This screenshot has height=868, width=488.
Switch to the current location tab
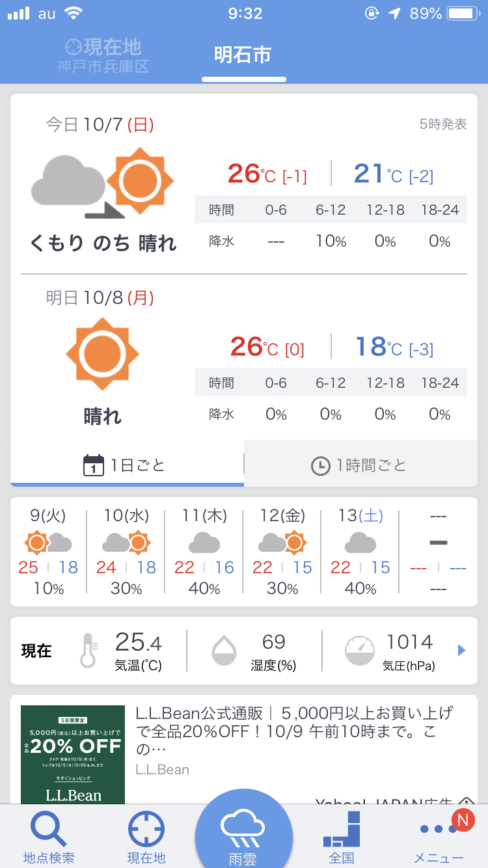tap(103, 56)
